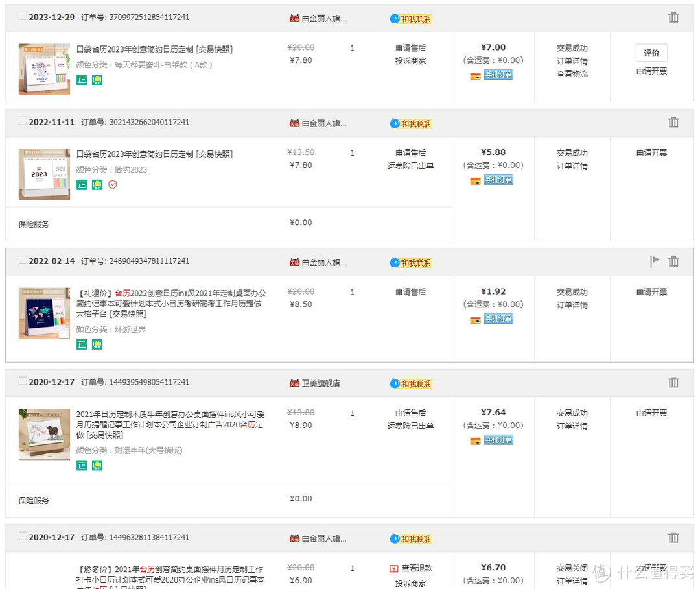Delete order 1449395498054117241 with trash icon
The image size is (700, 589).
coord(673,382)
